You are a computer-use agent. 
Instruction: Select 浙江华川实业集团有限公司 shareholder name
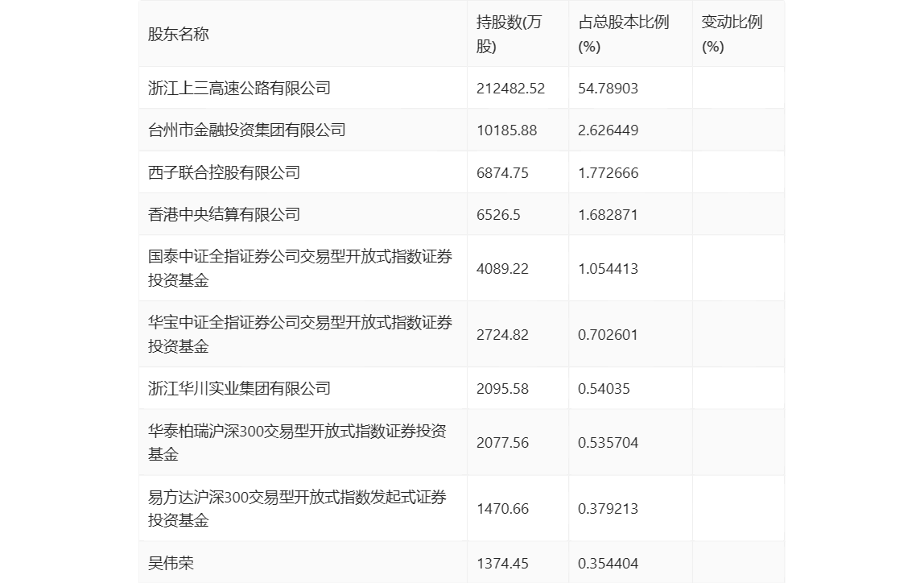pos(239,388)
